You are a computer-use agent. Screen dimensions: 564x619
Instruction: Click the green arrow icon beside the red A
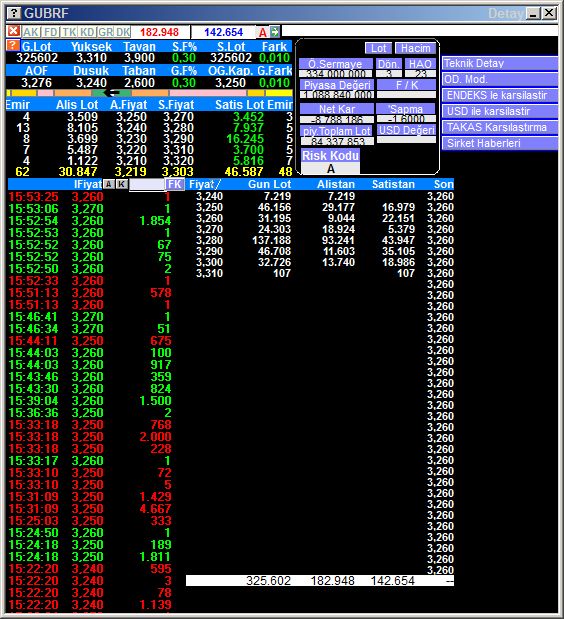tap(275, 32)
